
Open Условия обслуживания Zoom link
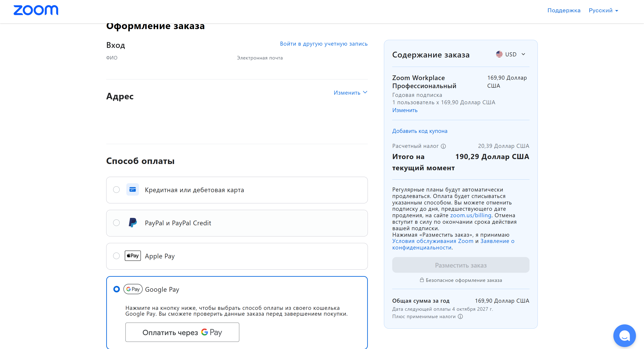(x=433, y=241)
